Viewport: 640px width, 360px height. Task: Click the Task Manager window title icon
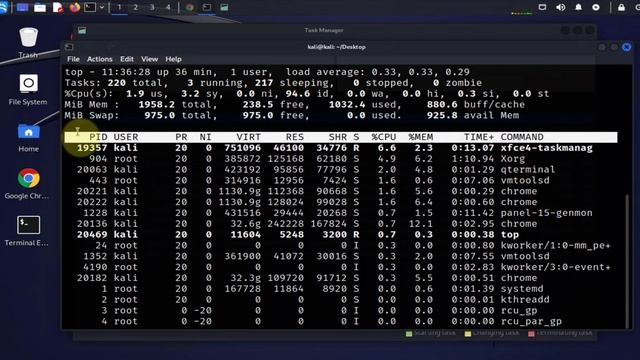[82, 30]
